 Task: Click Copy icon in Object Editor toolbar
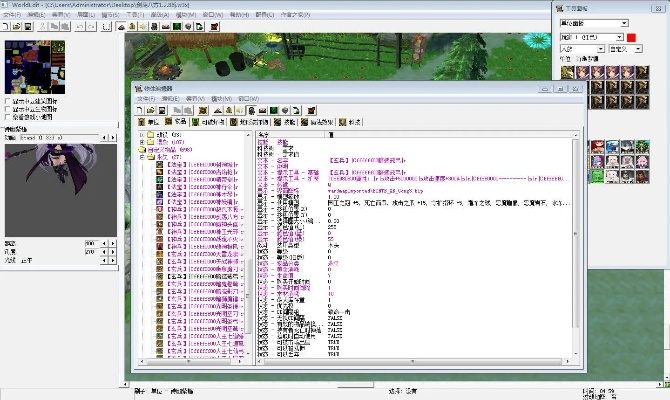(x=177, y=110)
